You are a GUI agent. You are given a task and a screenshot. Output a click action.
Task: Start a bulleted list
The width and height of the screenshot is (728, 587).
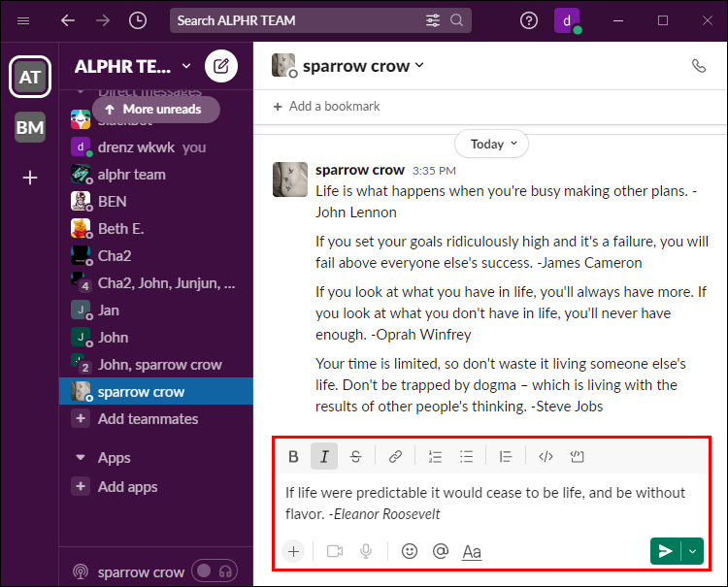click(466, 457)
